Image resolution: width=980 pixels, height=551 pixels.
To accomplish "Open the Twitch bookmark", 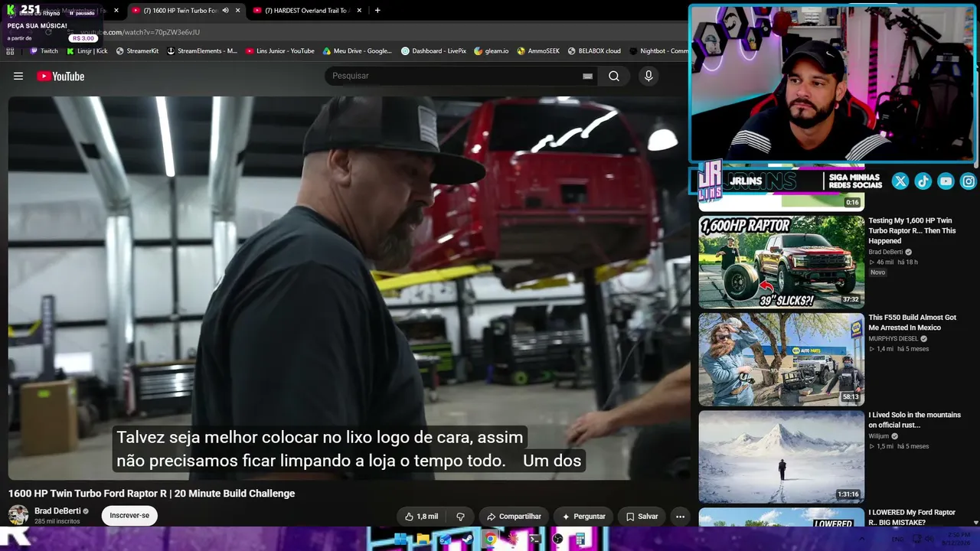I will click(44, 51).
